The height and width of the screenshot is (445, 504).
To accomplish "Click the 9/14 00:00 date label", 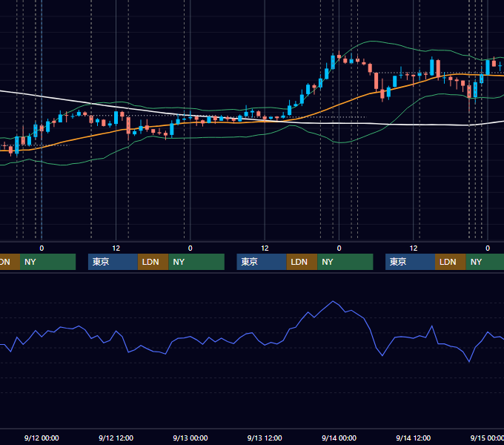I will [x=339, y=438].
